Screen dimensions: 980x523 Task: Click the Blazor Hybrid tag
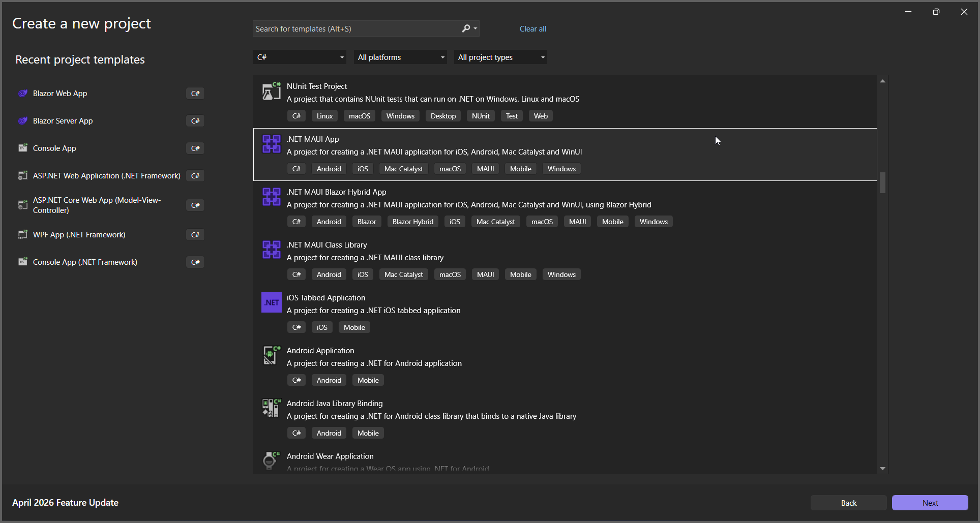[413, 222]
